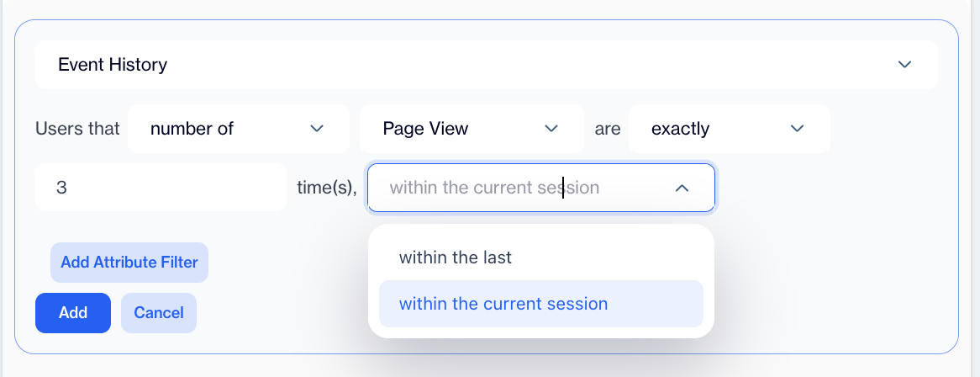Click the chevron next to Page View

(551, 129)
